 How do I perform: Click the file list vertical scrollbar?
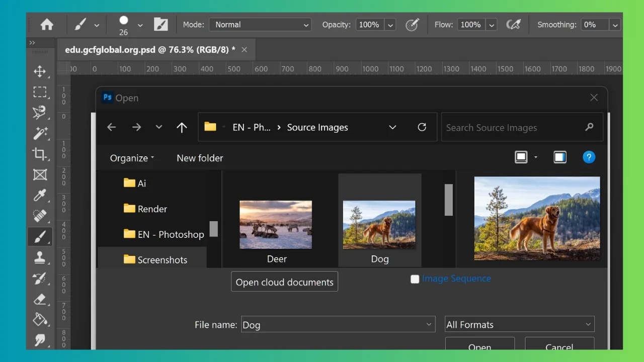448,200
